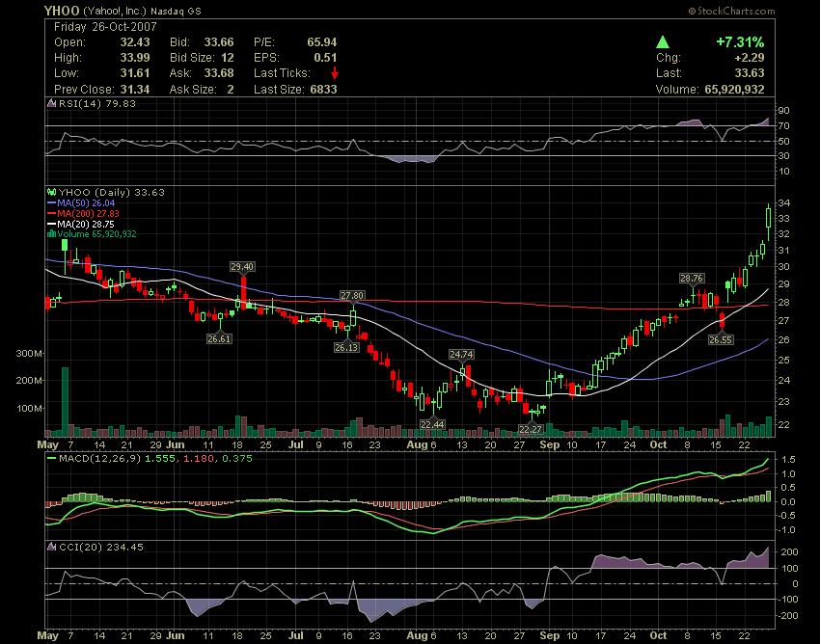Image resolution: width=820 pixels, height=644 pixels.
Task: Click the 26.13 price low annotation
Action: 346,347
